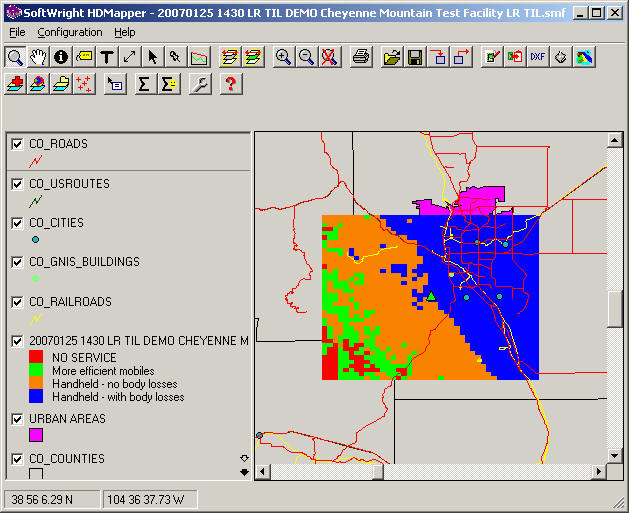Click the DXF export button

(538, 57)
